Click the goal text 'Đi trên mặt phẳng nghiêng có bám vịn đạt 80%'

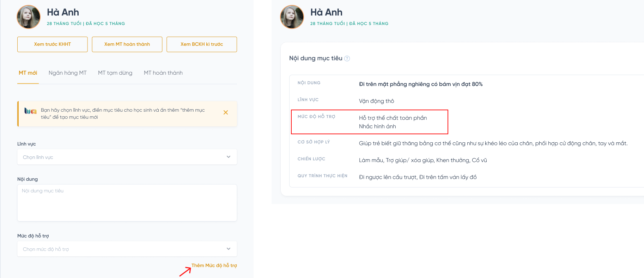(x=421, y=84)
